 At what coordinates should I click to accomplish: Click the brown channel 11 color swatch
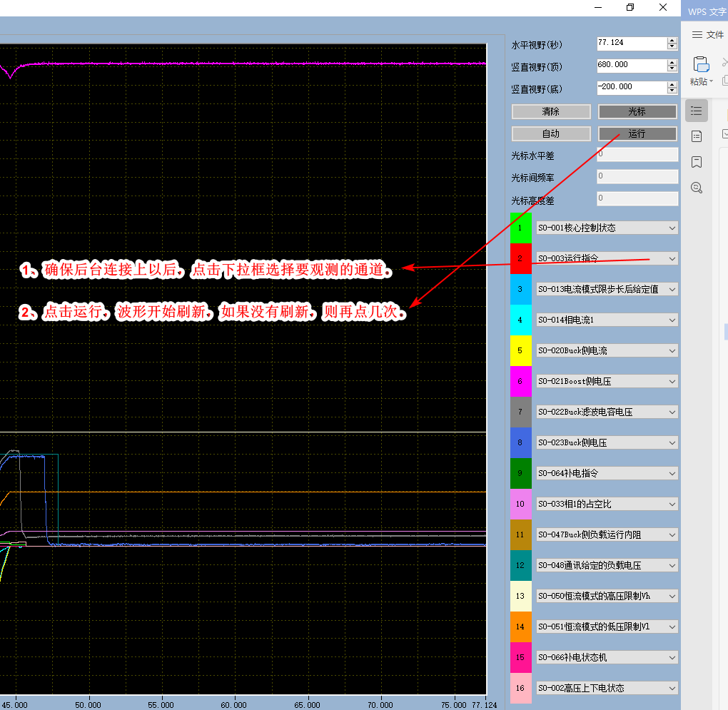click(x=520, y=534)
